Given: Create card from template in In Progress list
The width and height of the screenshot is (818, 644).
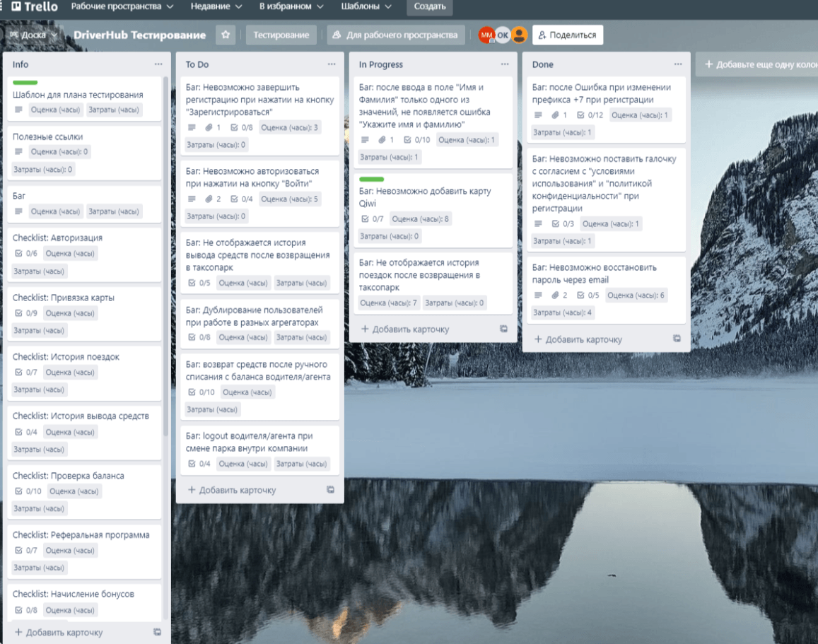Looking at the screenshot, I should click(503, 329).
